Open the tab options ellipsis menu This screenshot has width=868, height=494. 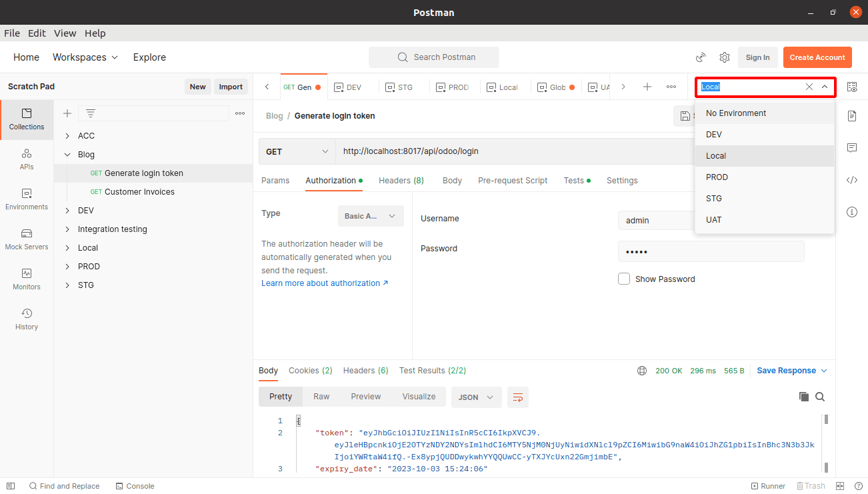(671, 87)
